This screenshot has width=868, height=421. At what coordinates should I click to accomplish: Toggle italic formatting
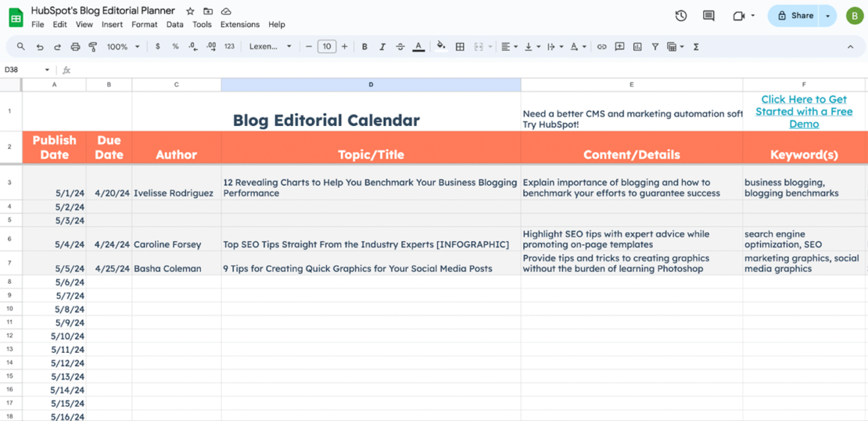382,47
